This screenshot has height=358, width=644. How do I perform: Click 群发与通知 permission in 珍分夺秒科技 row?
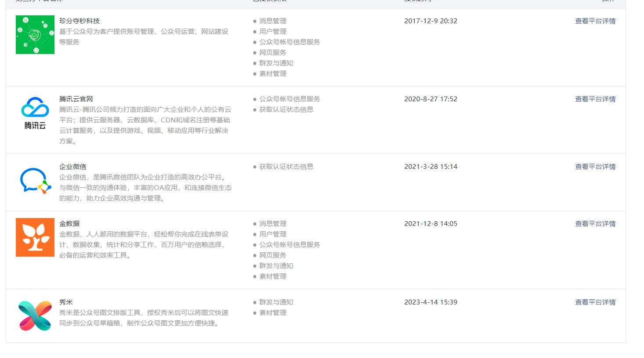(276, 63)
